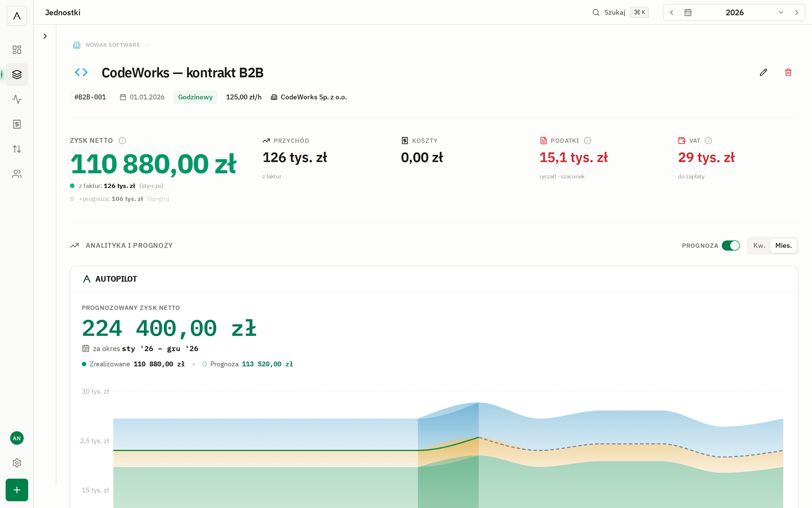Click the calendar icon beside za okres
Screen dimensions: 812x508
(x=85, y=348)
